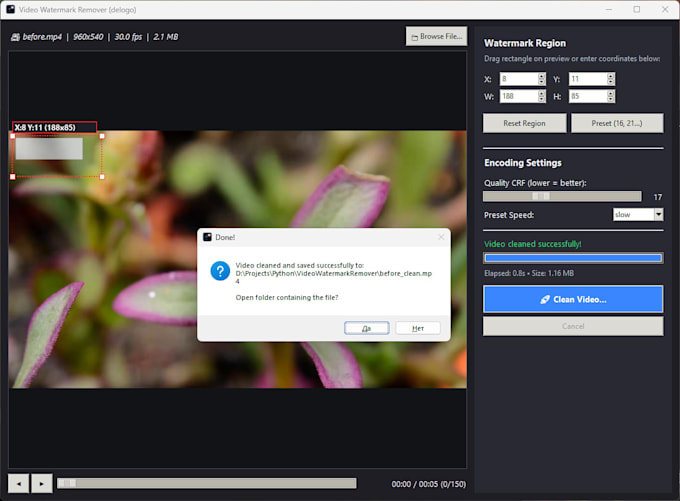
Task: Click the Нет button in Done dialog
Action: point(418,328)
